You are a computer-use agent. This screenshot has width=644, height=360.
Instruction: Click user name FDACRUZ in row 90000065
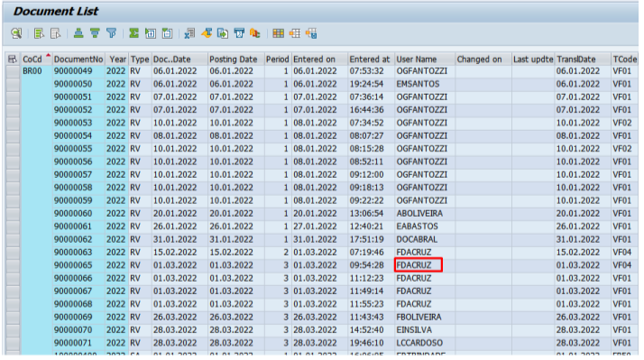414,265
